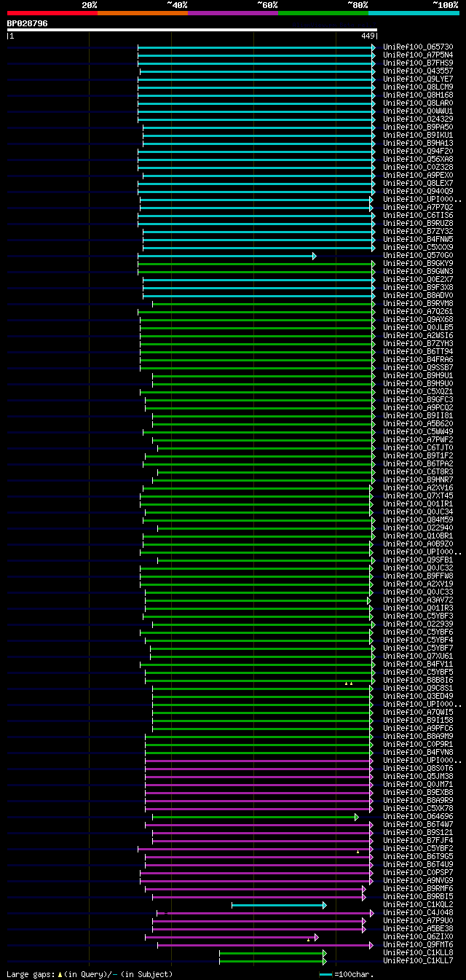Select hit label UniRef100_B7FHS9
466x980 pixels.
click(419, 63)
